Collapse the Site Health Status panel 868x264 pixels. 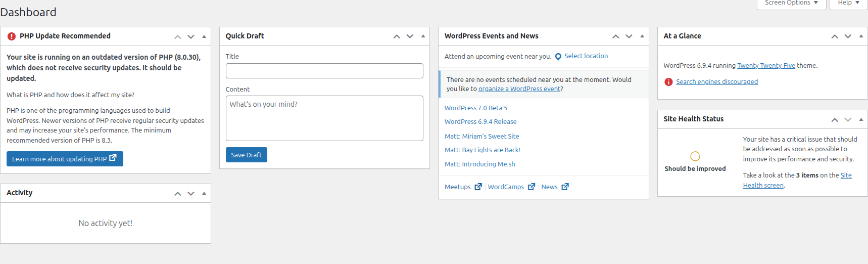point(861,119)
